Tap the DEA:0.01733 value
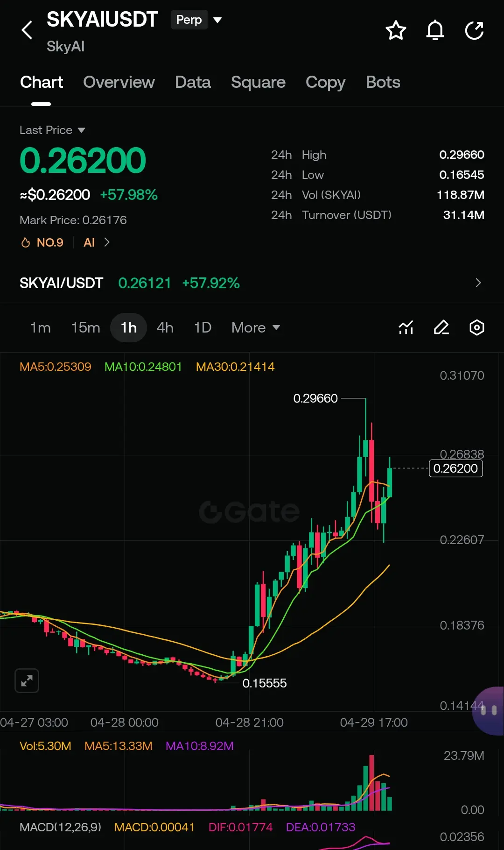The image size is (504, 850). pos(321,827)
